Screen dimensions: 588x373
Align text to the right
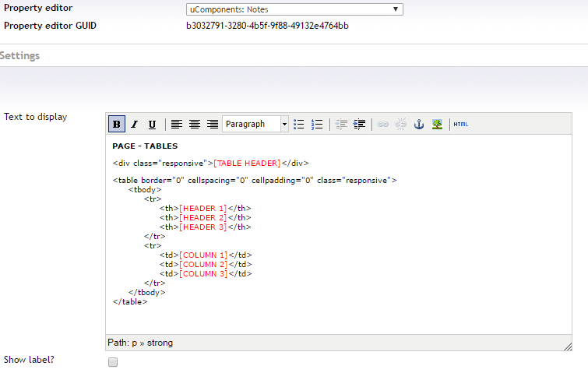pos(213,125)
